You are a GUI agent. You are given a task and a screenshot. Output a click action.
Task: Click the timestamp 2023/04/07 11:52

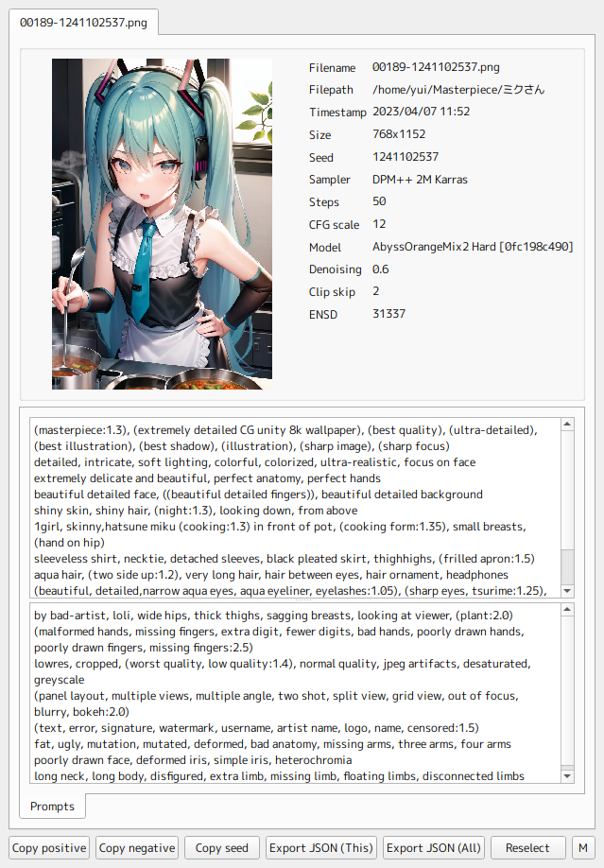click(x=421, y=112)
